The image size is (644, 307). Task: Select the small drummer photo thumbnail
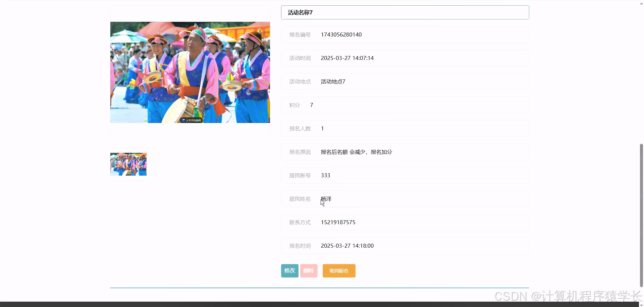click(x=128, y=164)
